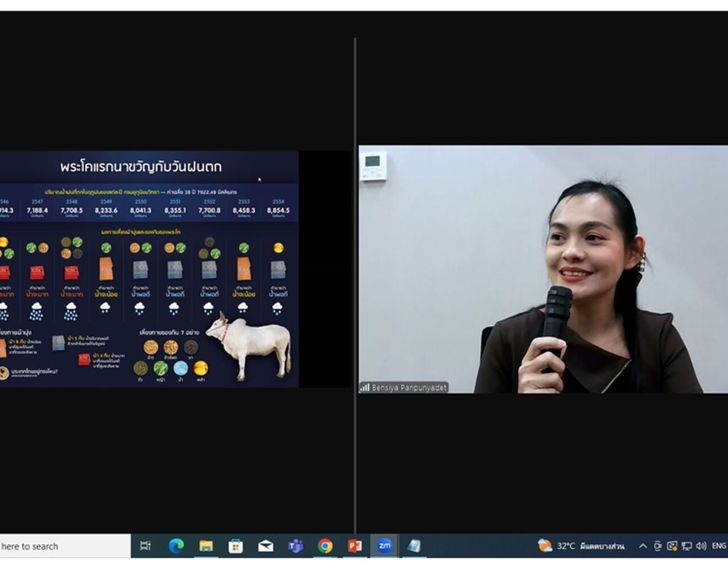Click the Zoom app taskbar icon

tap(384, 546)
